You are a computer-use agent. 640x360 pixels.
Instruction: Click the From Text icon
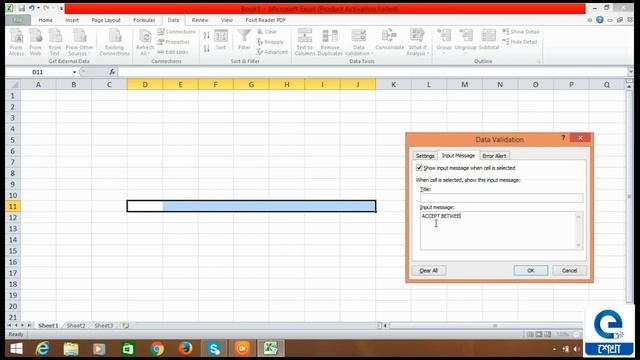(55, 42)
